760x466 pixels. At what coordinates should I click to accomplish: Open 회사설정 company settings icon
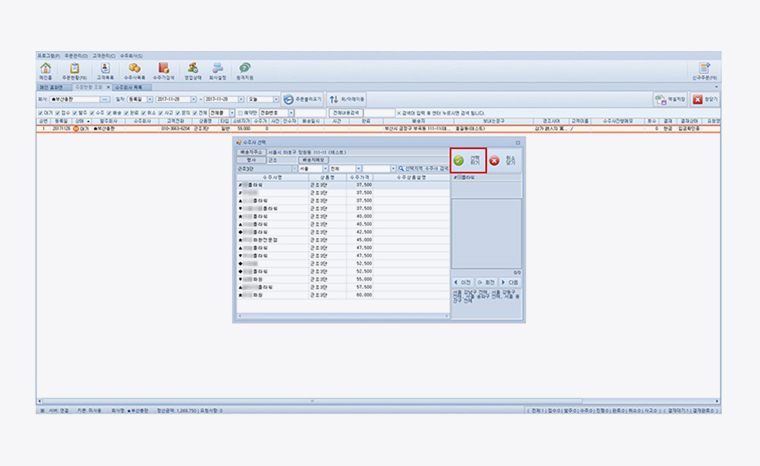click(216, 70)
